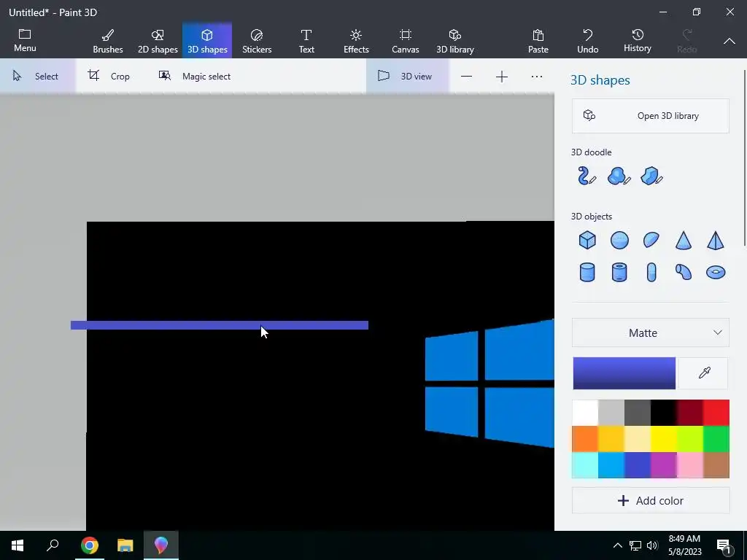This screenshot has height=560, width=747.
Task: Pick the Pyramid 3D object
Action: tap(716, 240)
